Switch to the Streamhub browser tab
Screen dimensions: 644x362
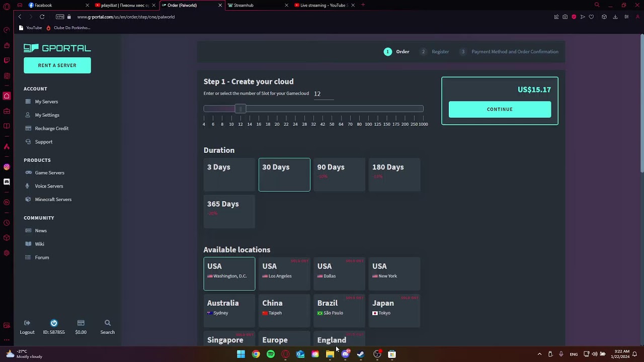click(258, 5)
